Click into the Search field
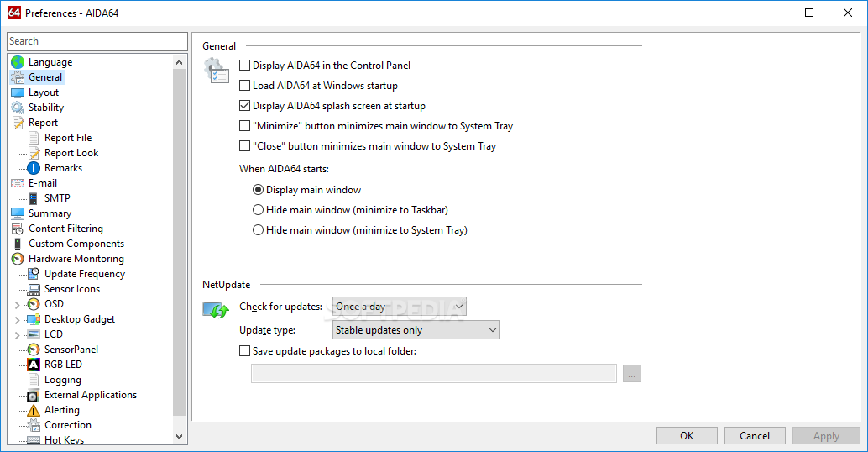 pyautogui.click(x=97, y=41)
